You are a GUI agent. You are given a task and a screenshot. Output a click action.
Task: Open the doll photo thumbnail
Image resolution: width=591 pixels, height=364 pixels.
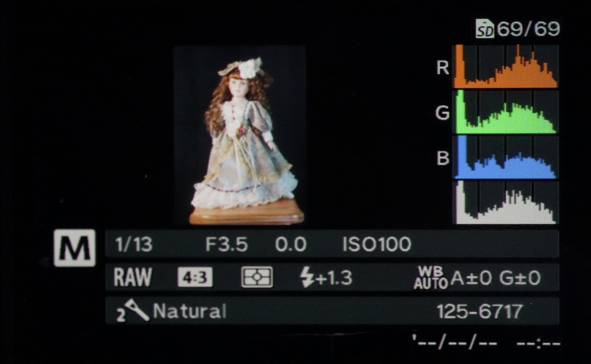coord(239,135)
